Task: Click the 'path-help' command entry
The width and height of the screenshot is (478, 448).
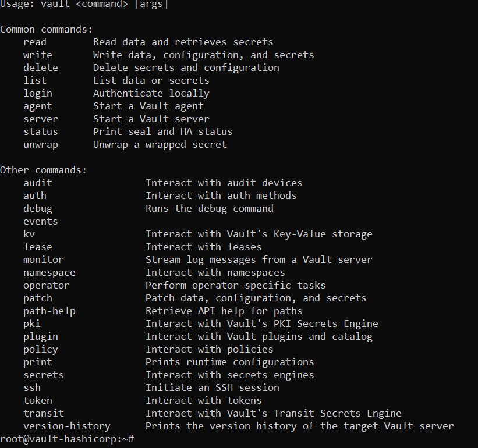Action: click(49, 311)
